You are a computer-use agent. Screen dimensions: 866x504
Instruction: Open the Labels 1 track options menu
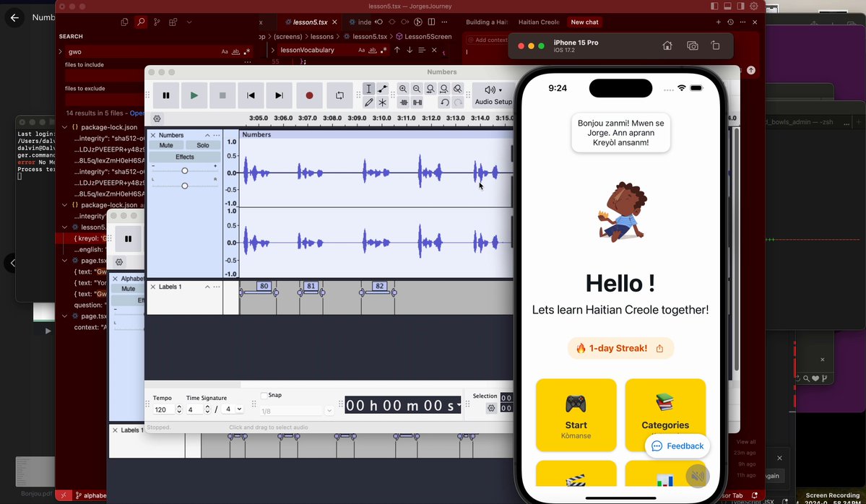(217, 287)
